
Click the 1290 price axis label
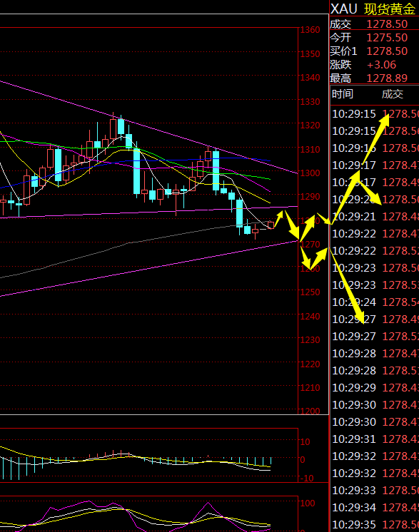(x=310, y=197)
